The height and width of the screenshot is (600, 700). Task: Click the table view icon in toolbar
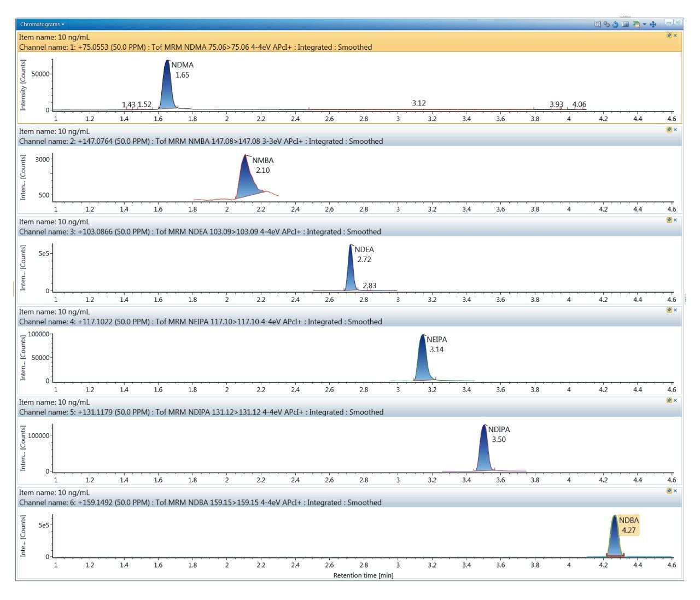point(625,24)
